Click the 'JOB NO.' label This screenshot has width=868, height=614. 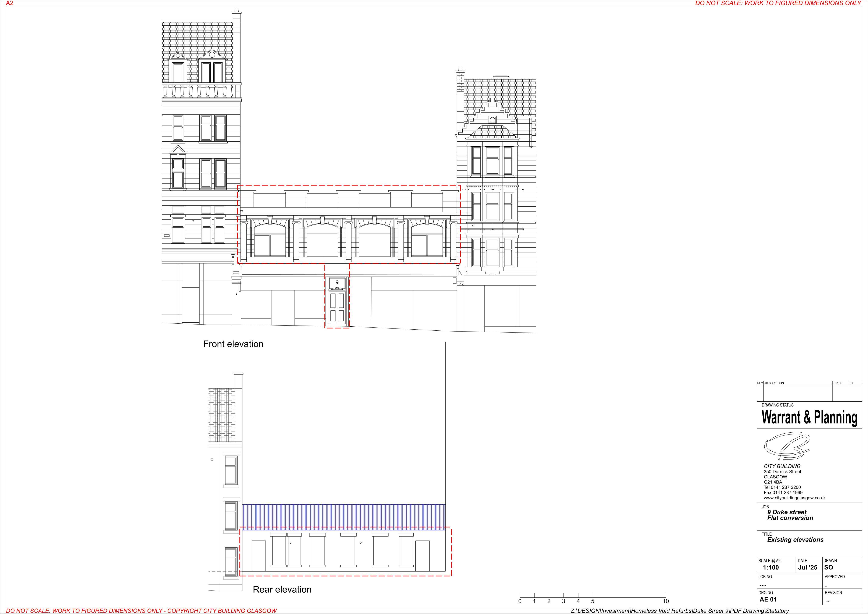click(766, 576)
